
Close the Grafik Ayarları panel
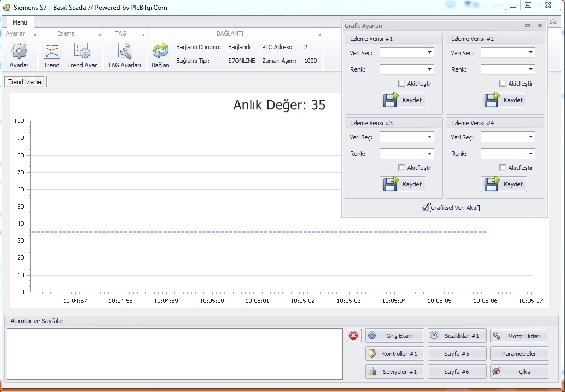[x=540, y=26]
